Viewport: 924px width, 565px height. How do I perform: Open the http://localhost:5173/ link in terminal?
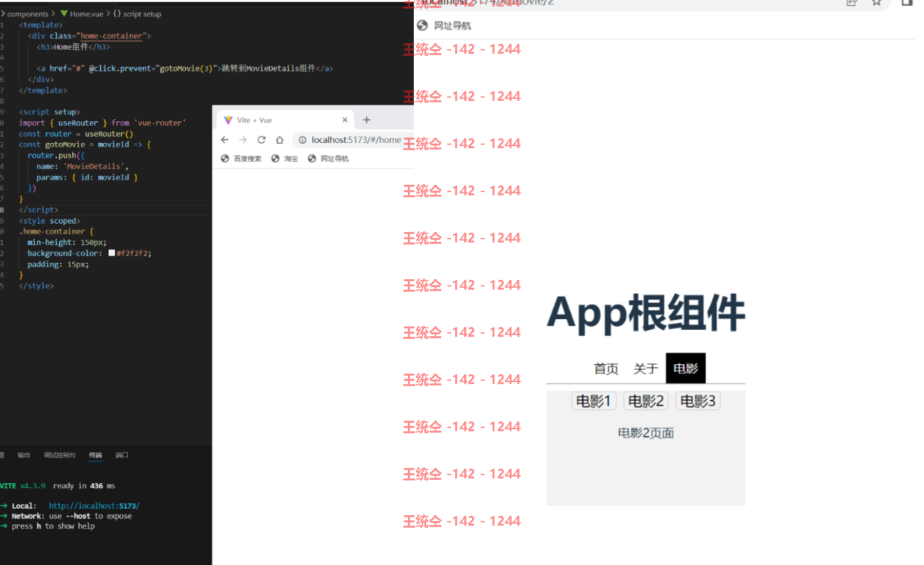[x=94, y=506]
